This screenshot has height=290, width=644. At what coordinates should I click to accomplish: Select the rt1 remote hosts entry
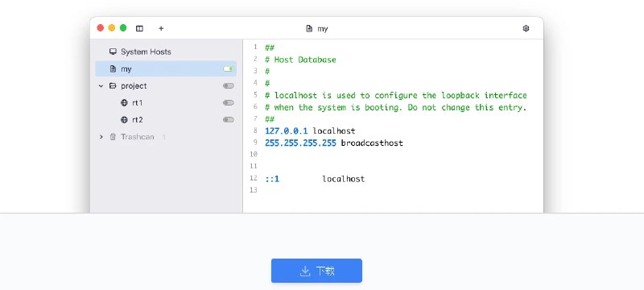tap(166, 102)
